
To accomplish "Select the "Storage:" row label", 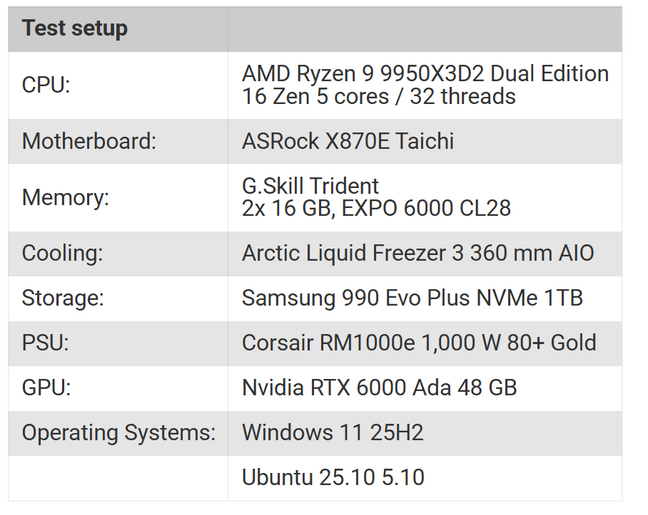I will point(62,298).
